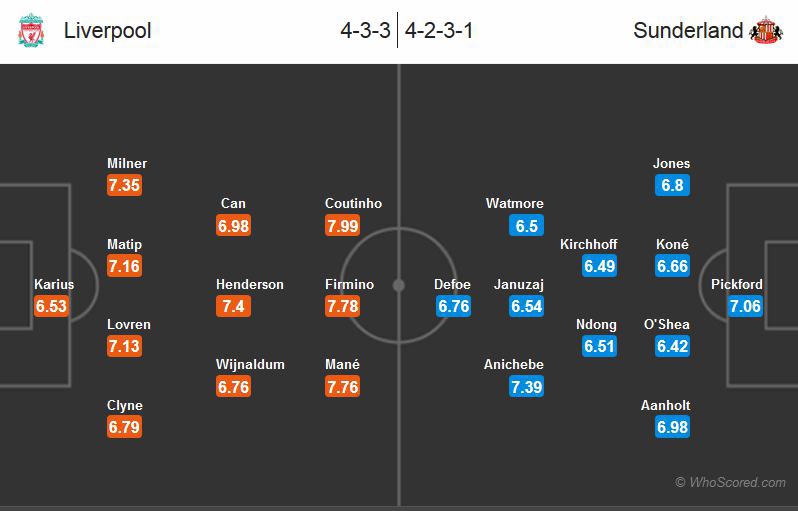
Task: Click the Januzaj player name
Action: tap(518, 284)
